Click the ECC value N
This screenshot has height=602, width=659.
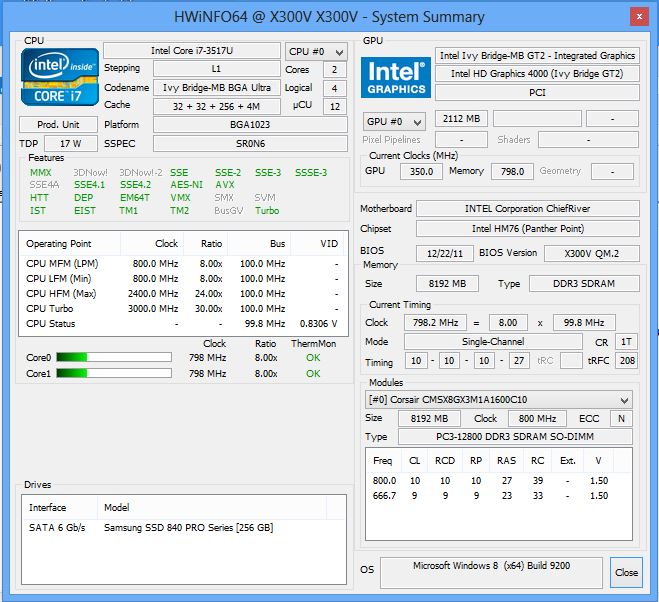point(621,418)
